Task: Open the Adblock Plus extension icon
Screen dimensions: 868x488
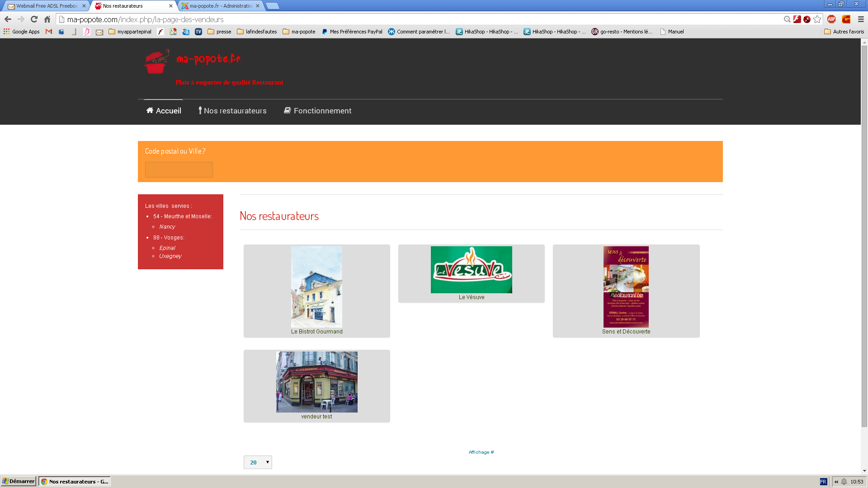Action: (831, 19)
